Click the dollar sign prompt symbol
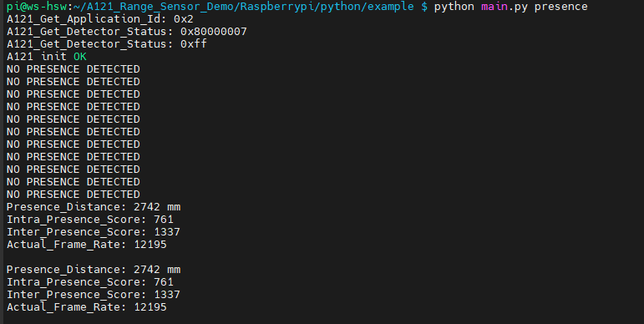The width and height of the screenshot is (644, 324). (x=423, y=7)
